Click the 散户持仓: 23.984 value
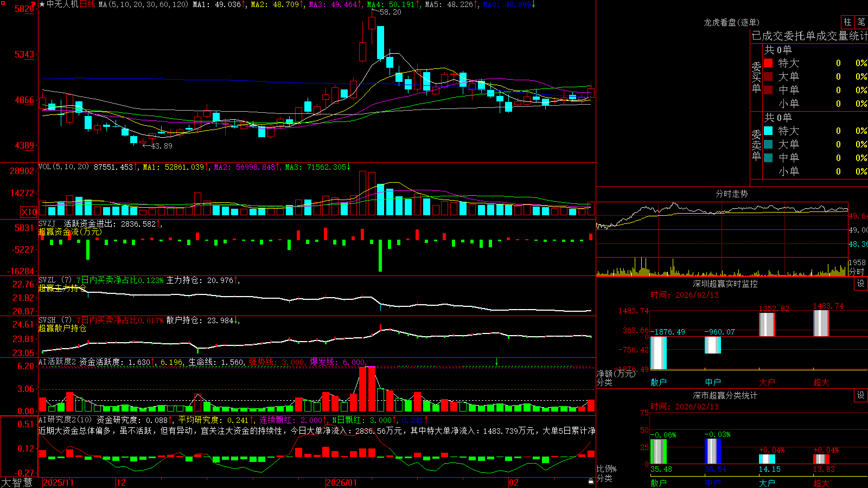868x488 pixels. click(200, 320)
